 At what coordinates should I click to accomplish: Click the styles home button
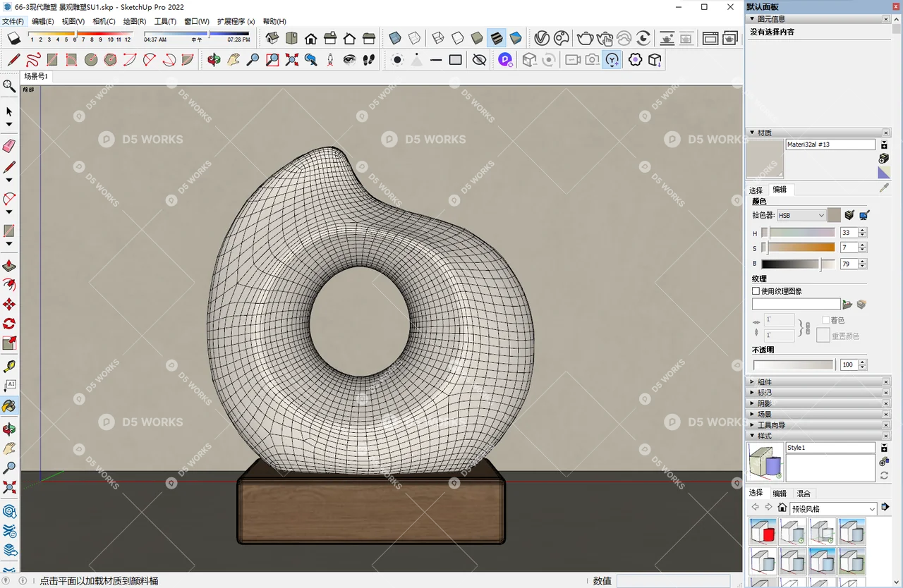[x=782, y=508]
